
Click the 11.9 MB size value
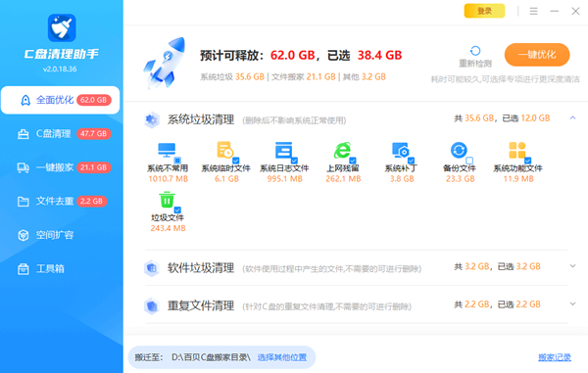(518, 179)
